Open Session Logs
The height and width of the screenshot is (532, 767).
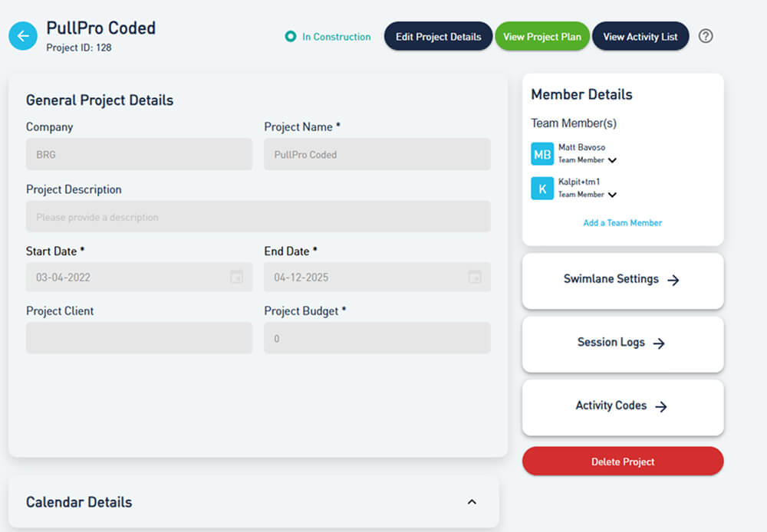pyautogui.click(x=622, y=343)
